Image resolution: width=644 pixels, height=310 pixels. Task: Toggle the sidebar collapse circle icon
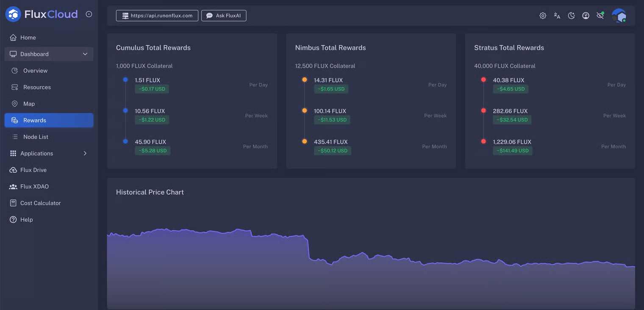(x=89, y=14)
